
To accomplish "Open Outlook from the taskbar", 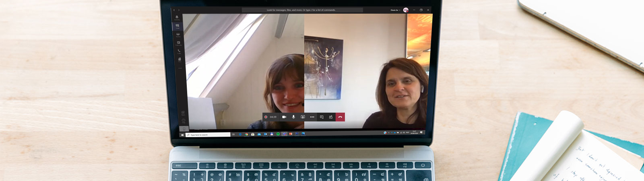I will pos(265,134).
